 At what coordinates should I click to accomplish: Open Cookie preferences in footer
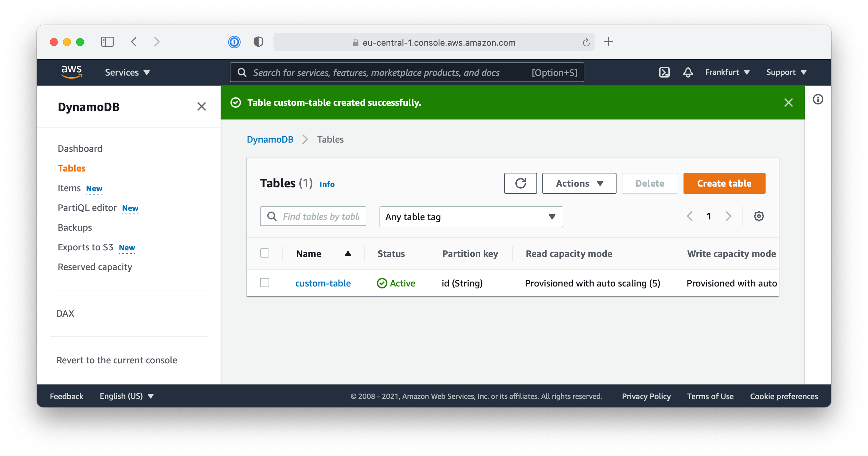(x=783, y=396)
